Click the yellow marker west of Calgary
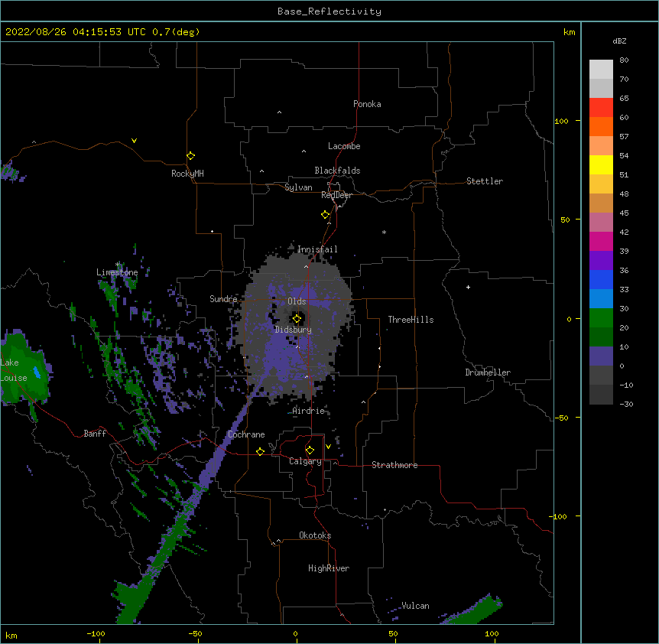The width and height of the screenshot is (659, 644). [260, 451]
